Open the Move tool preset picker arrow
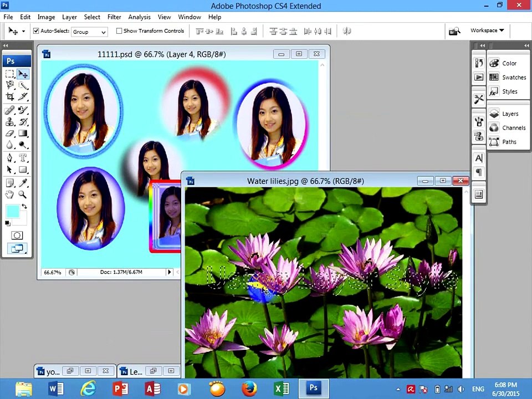Viewport: 532px width, 399px height. pos(23,31)
